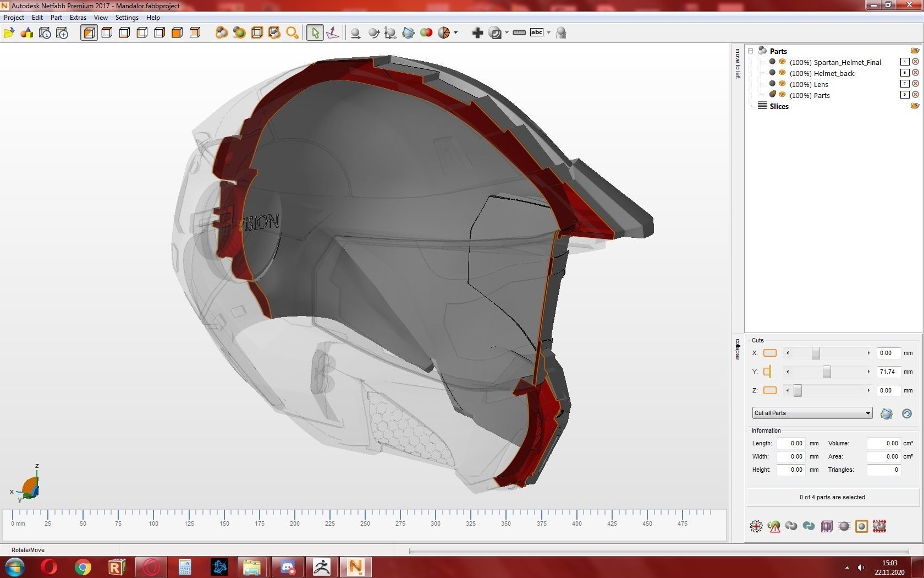Click the X cut value input field
The height and width of the screenshot is (578, 924).
click(x=888, y=353)
